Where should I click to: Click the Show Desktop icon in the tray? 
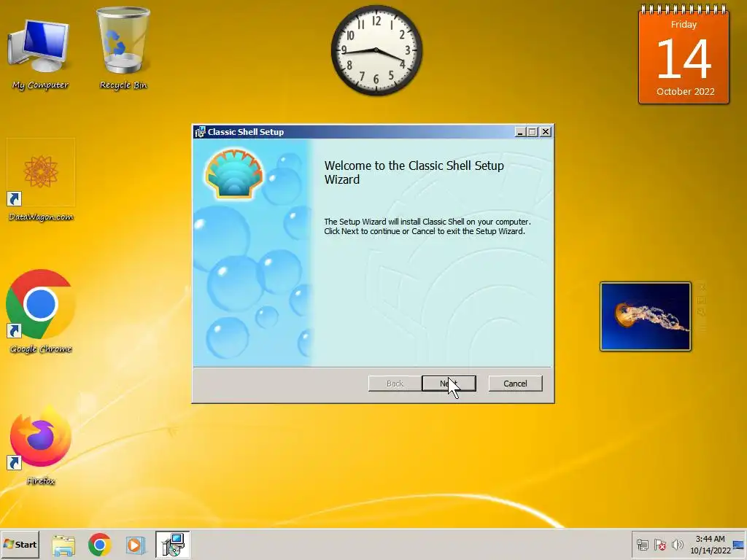coord(739,545)
